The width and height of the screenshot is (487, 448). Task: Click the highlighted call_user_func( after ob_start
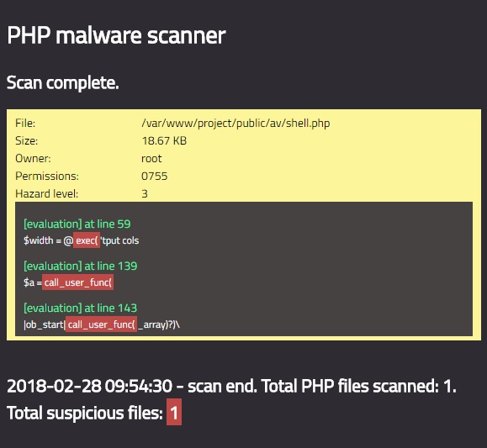click(101, 324)
